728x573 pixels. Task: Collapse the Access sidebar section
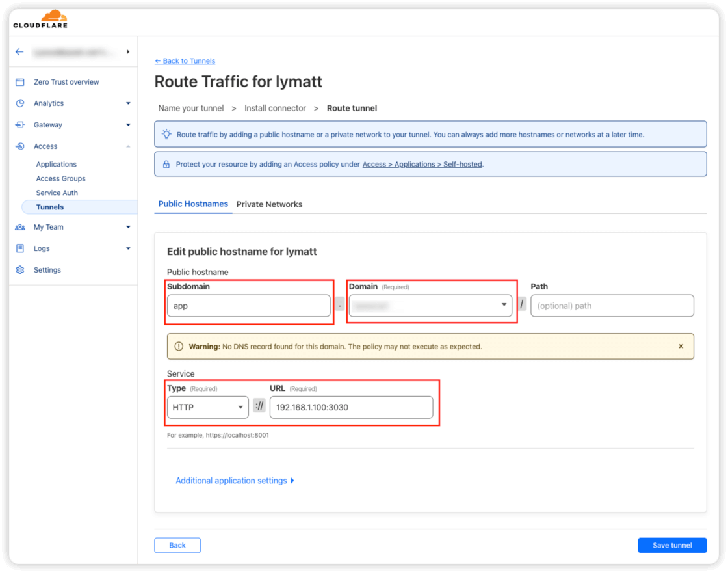(128, 146)
